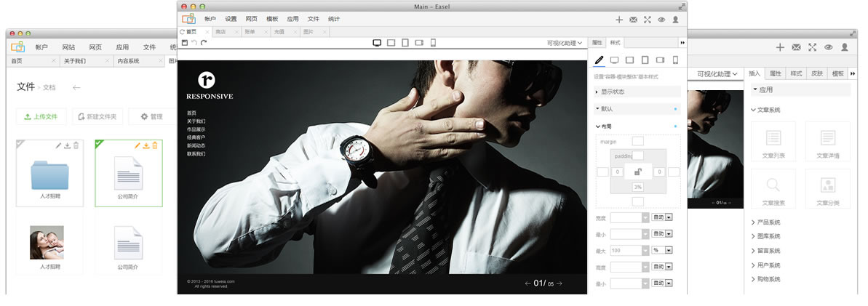This screenshot has height=306, width=868.
Task: Toggle the selected checkmark on 公司简介 file
Action: pyautogui.click(x=100, y=142)
